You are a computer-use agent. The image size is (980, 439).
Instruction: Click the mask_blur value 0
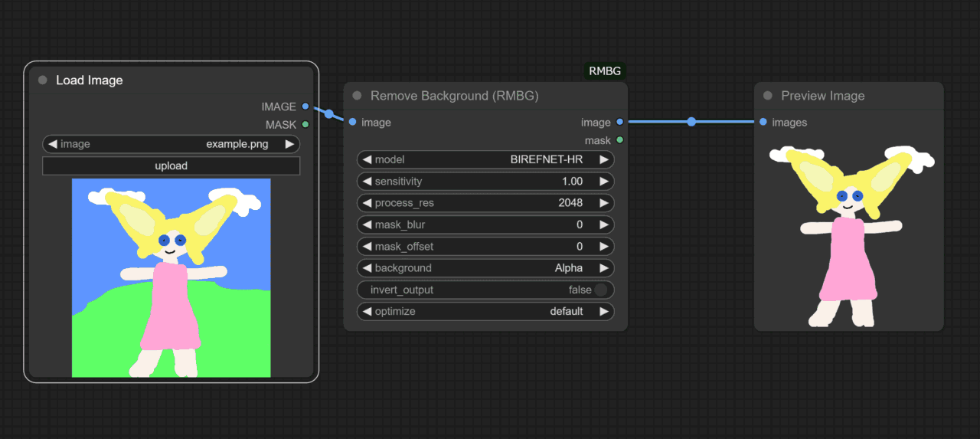580,224
